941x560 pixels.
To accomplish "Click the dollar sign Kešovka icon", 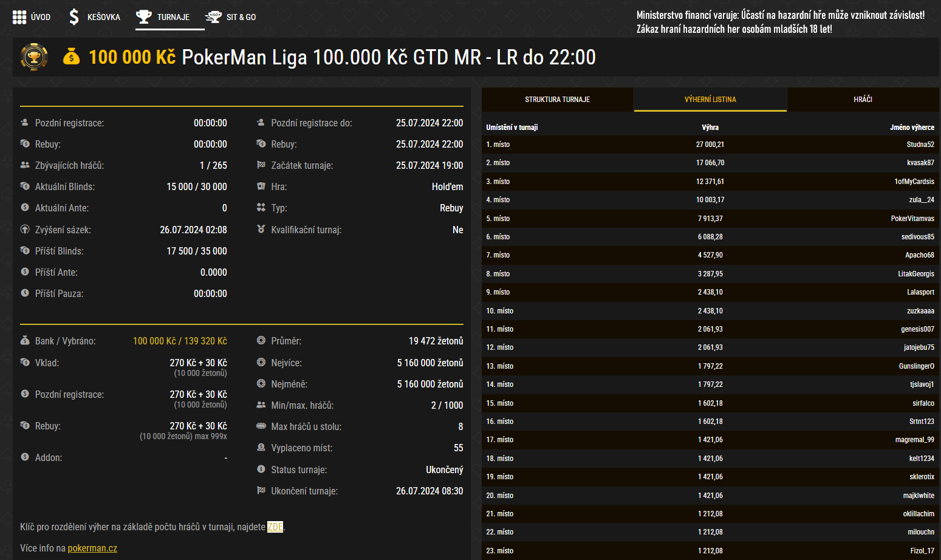I will (74, 17).
